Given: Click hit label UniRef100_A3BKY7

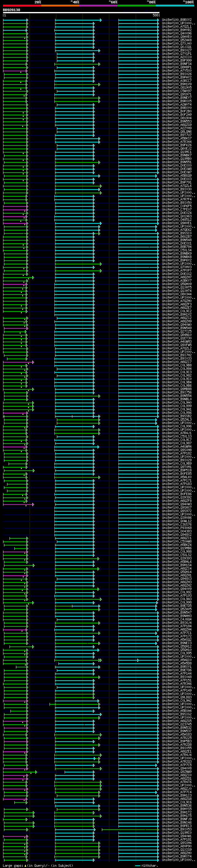Looking at the screenshot, I should coord(177,280).
